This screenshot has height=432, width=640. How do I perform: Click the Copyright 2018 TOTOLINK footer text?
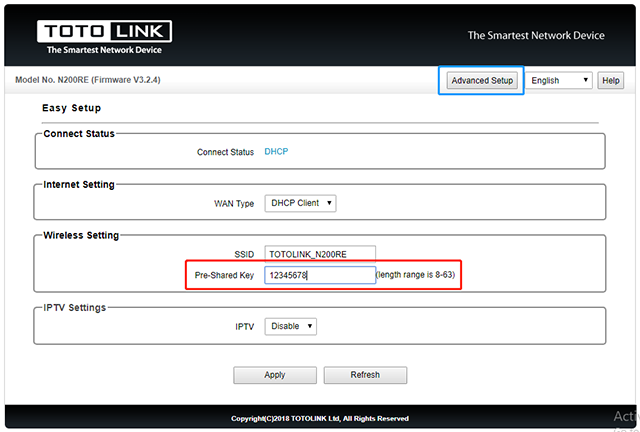point(320,419)
